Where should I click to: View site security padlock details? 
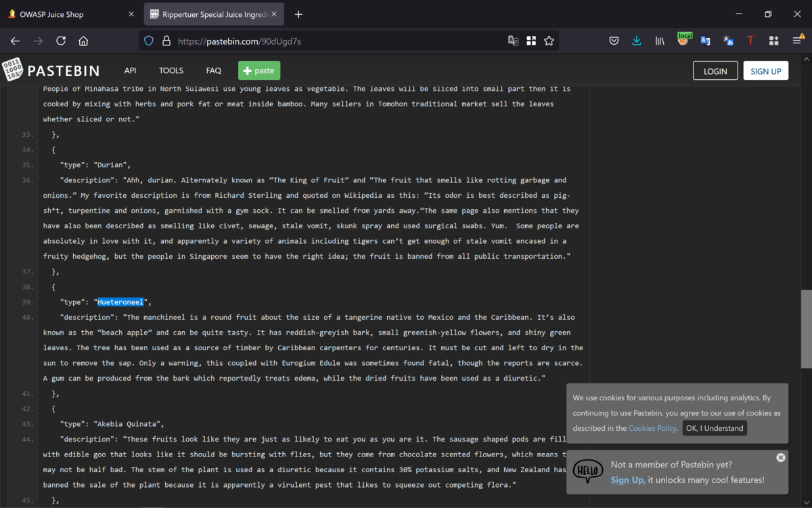coord(166,41)
